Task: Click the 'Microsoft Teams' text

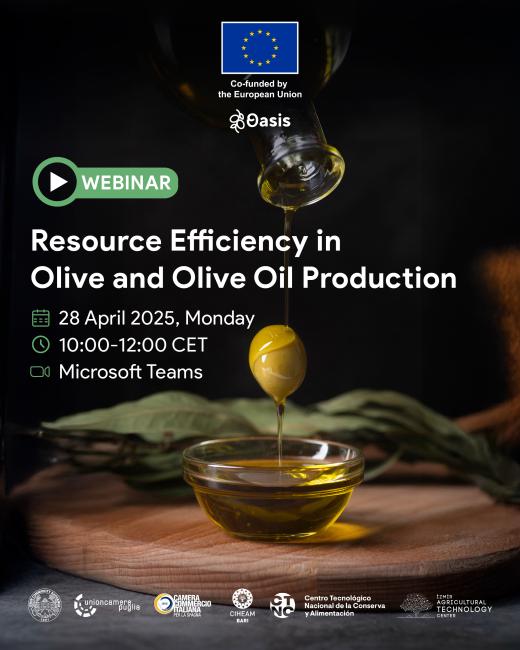Action: point(131,372)
